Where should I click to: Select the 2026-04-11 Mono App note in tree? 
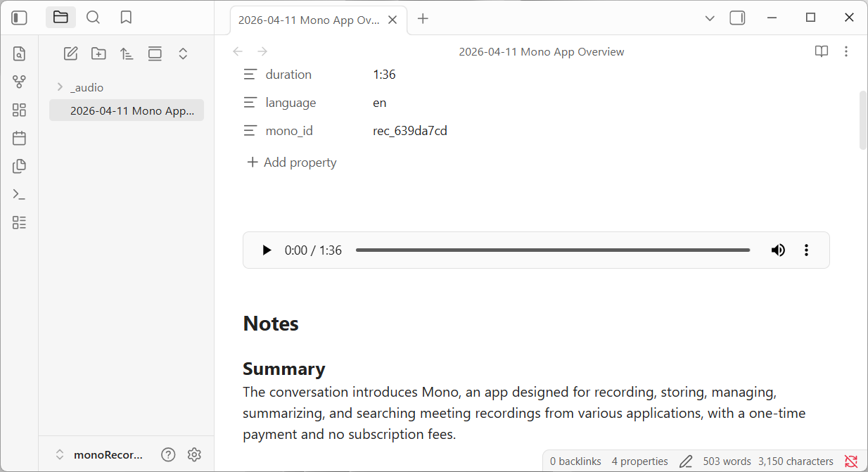click(x=127, y=110)
